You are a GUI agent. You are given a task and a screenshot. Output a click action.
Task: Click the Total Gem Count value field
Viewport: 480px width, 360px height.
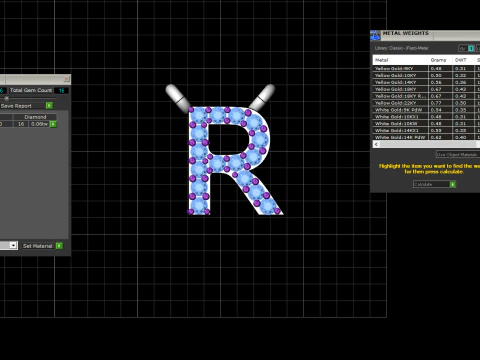point(61,90)
